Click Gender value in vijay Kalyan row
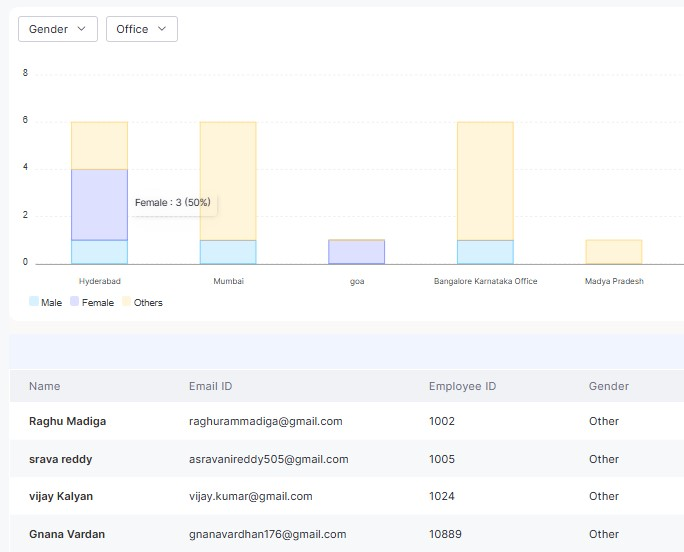Screen dimensions: 684x552 coord(604,496)
